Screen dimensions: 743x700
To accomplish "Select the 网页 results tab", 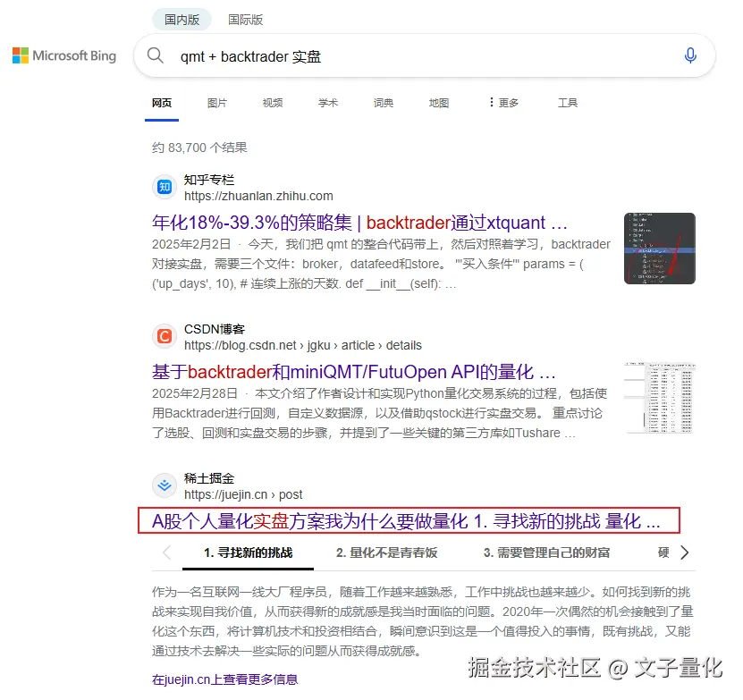I will pos(162,103).
